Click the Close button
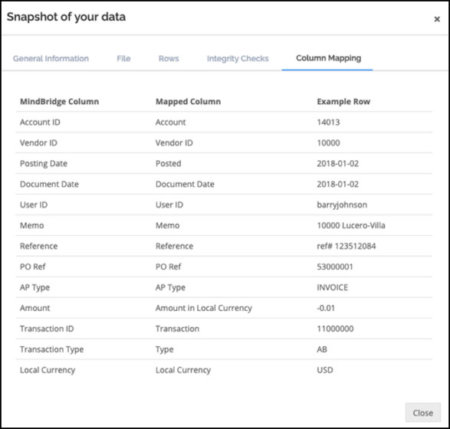The width and height of the screenshot is (450, 429). 423,413
